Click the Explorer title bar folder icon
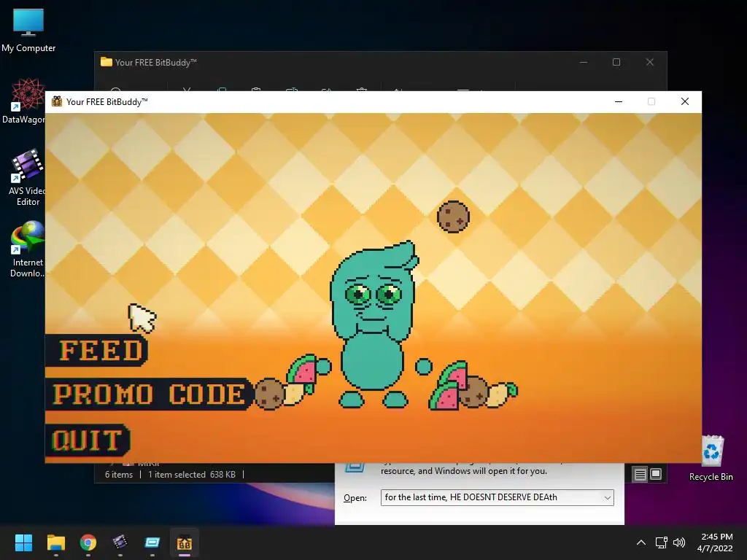This screenshot has width=747, height=560. point(107,62)
